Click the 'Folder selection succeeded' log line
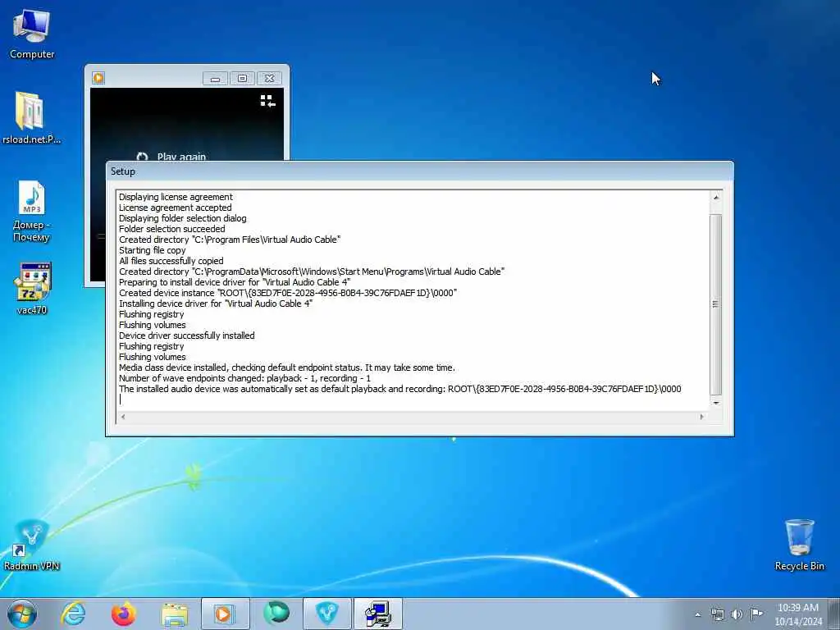Image resolution: width=840 pixels, height=630 pixels. click(172, 229)
